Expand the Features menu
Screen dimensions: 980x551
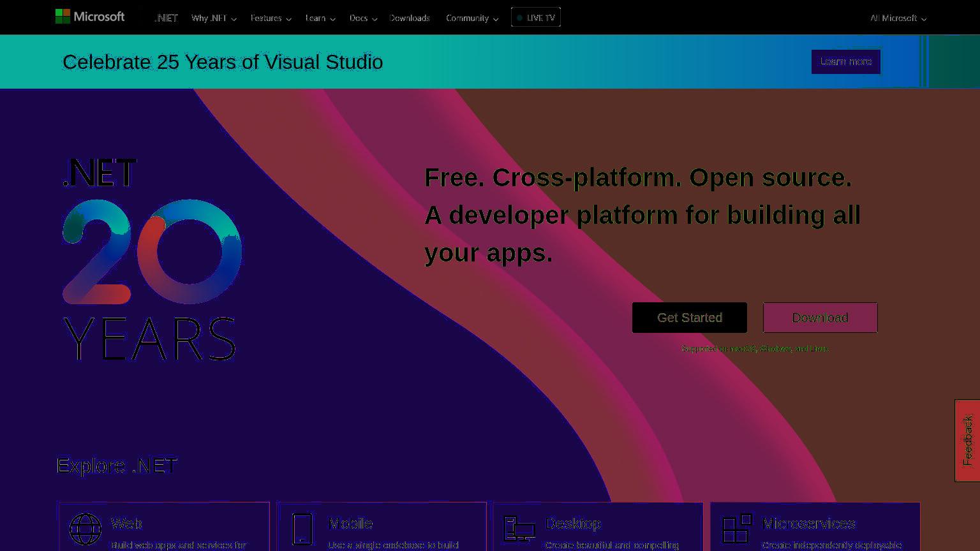click(x=271, y=18)
